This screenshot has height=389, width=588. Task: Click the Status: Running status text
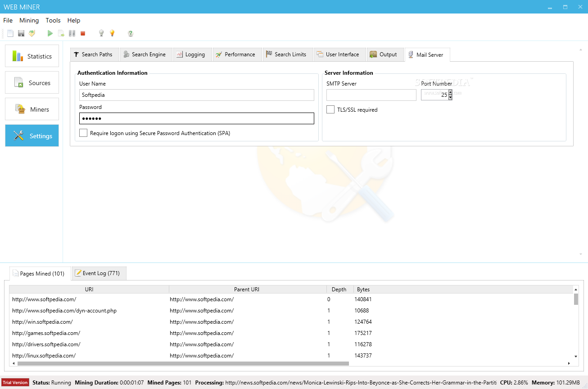[x=52, y=383]
